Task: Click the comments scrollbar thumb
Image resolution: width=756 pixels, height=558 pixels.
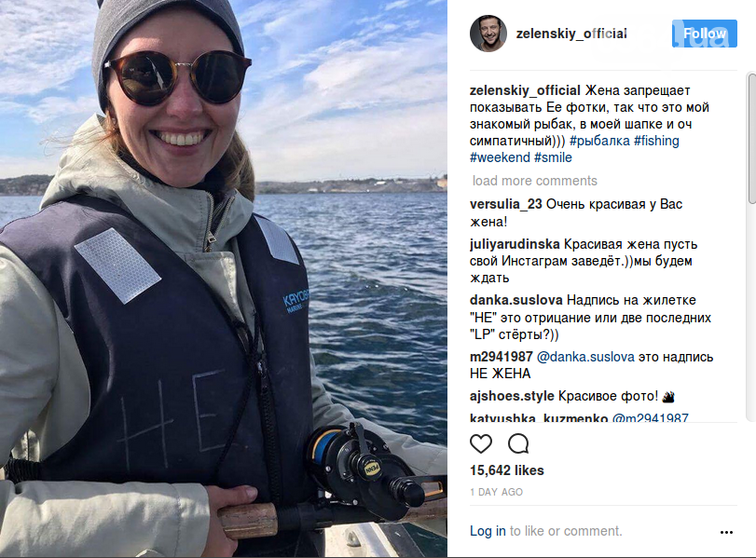Action: click(751, 138)
